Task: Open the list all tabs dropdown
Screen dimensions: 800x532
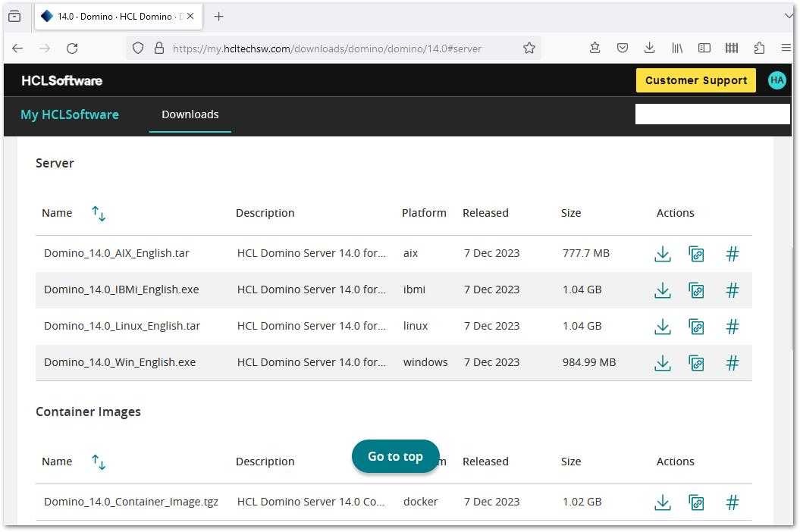Action: click(x=789, y=16)
